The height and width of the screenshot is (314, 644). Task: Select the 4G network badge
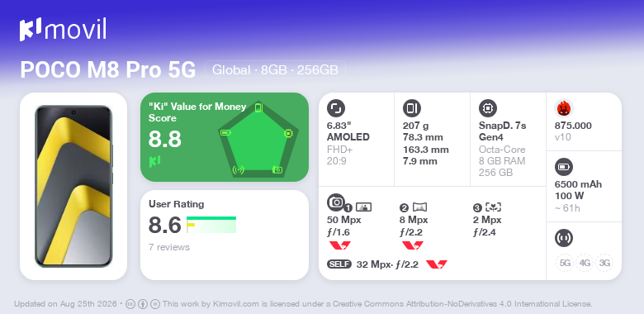coord(585,263)
